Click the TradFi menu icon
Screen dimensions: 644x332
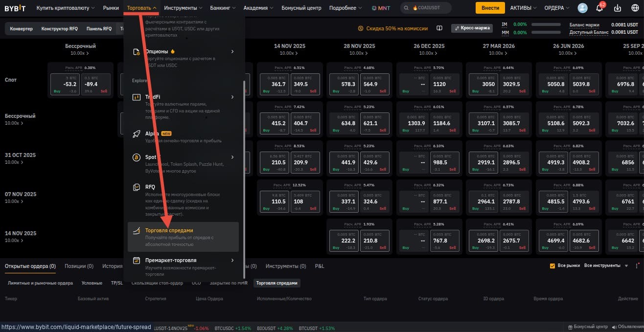coord(137,97)
